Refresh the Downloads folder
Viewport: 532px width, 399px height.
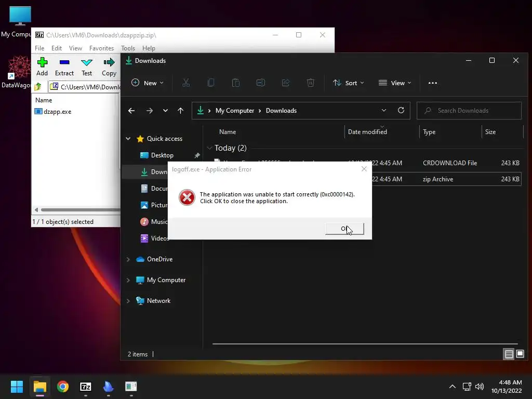[x=401, y=110]
